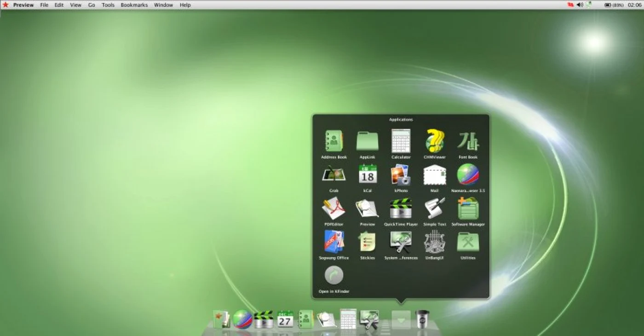
Task: Click Open in KFinder arrow button
Action: 334,275
